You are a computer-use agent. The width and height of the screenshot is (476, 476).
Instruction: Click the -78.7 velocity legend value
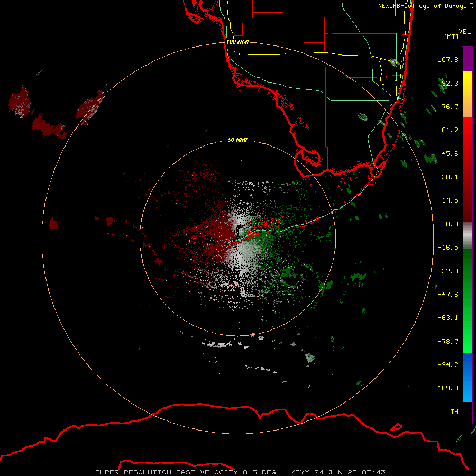[448, 342]
